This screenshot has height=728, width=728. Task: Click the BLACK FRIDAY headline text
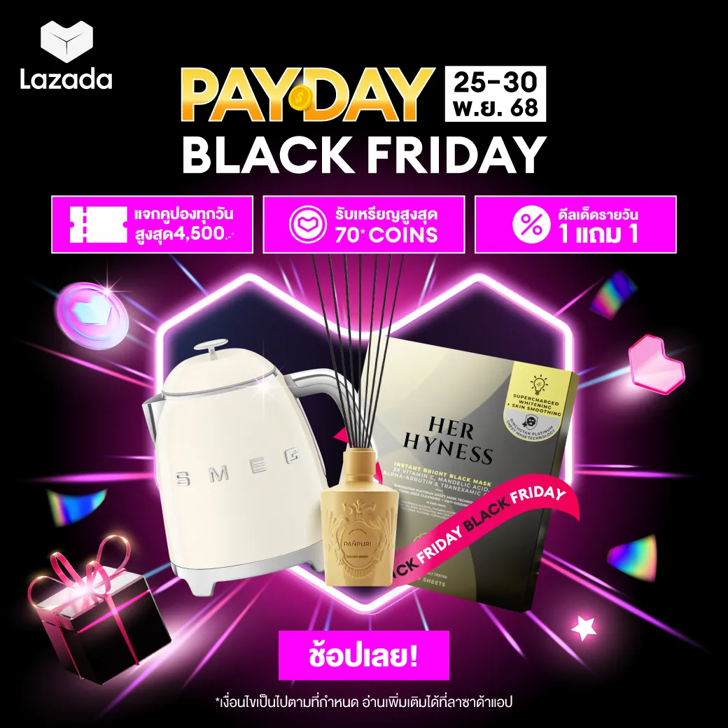[365, 155]
